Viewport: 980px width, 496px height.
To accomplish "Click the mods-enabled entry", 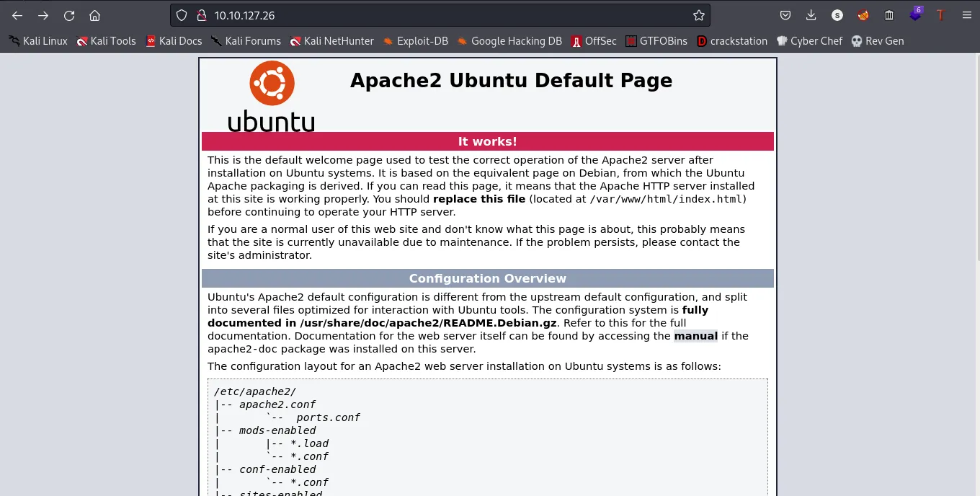I will (277, 430).
